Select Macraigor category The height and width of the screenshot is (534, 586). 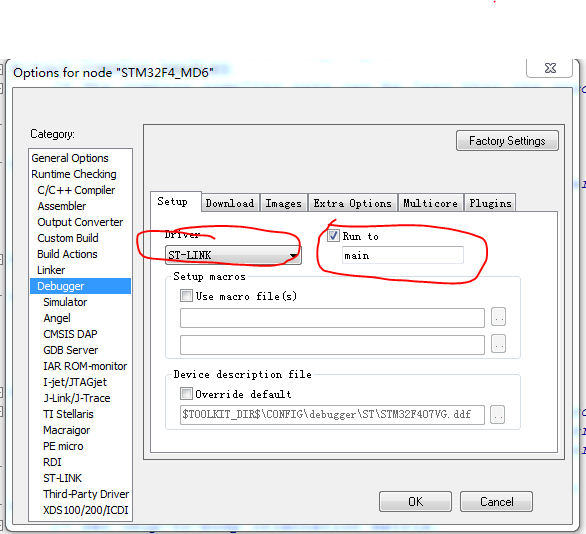coord(67,430)
